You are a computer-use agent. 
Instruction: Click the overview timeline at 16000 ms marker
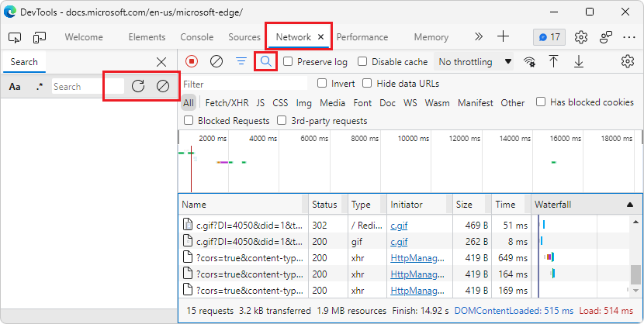tap(566, 139)
